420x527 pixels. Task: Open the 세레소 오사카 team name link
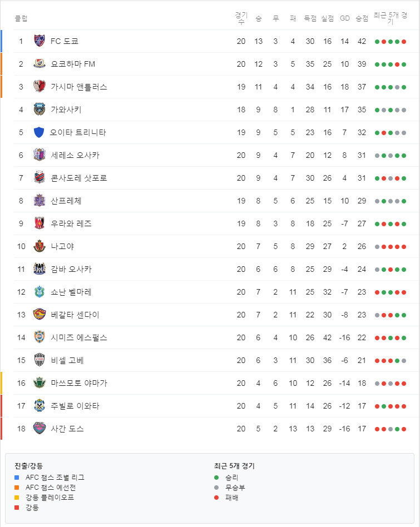[x=75, y=155]
